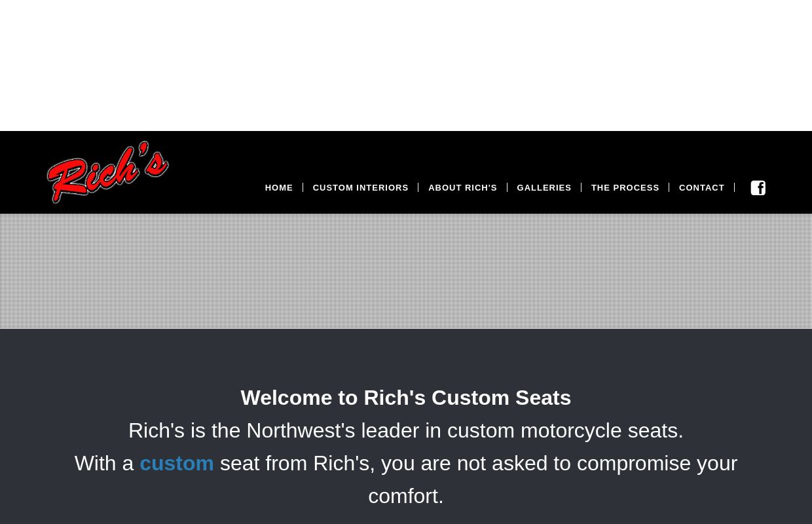Go to THE PROCESS page
The width and height of the screenshot is (812, 524).
[x=625, y=187]
